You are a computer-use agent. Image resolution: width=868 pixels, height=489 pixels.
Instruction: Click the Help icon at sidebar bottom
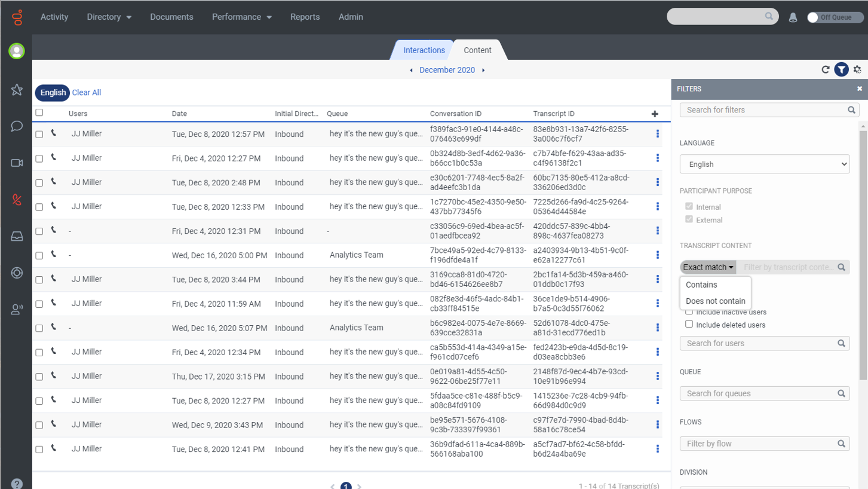pyautogui.click(x=16, y=482)
